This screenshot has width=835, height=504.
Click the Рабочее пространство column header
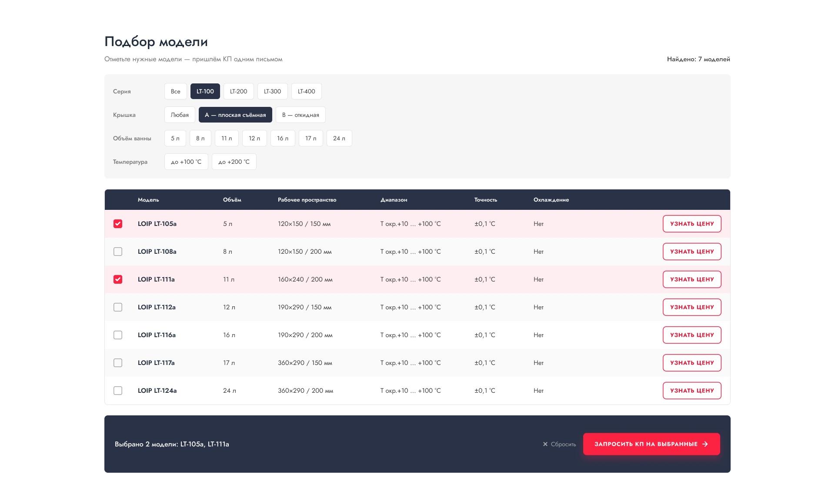pyautogui.click(x=307, y=200)
